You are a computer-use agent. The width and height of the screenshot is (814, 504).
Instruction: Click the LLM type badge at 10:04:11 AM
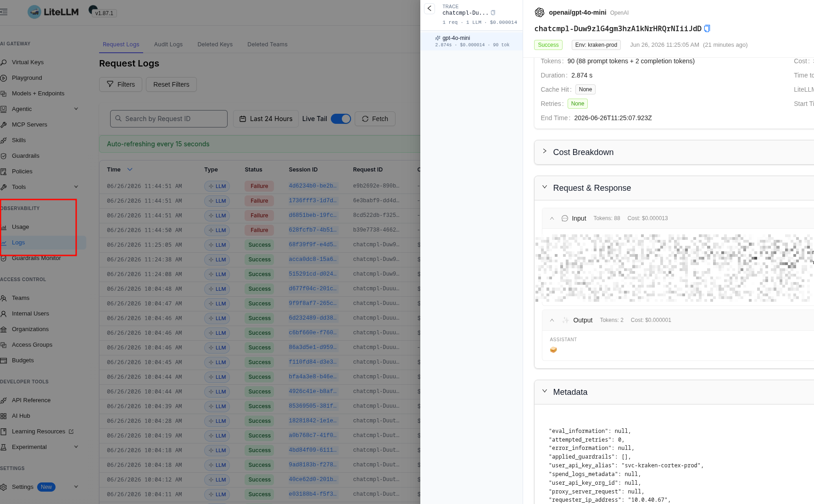[x=217, y=494]
